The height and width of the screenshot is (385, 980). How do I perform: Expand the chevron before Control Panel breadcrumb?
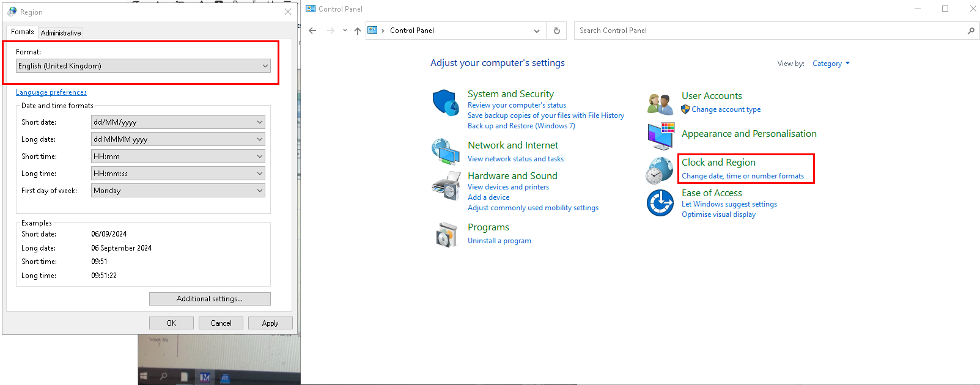[x=383, y=31]
